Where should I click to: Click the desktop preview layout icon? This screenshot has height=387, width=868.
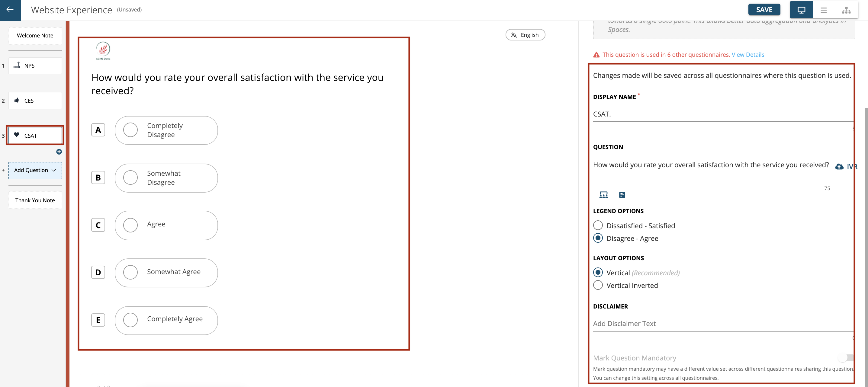click(802, 9)
